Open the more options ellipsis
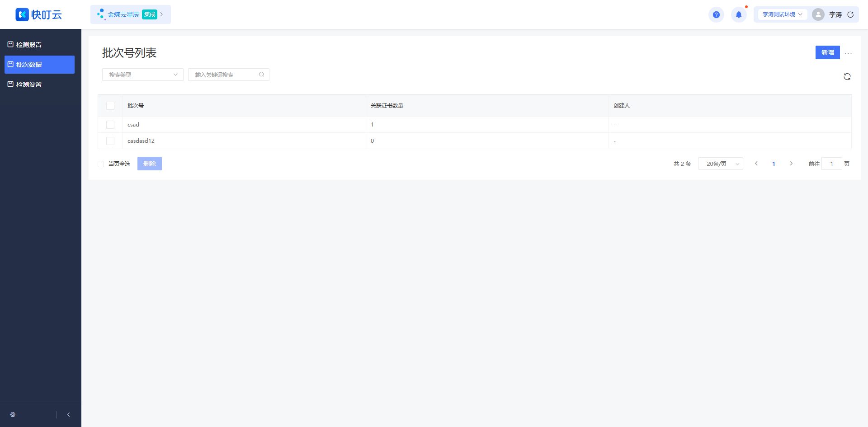 (848, 53)
